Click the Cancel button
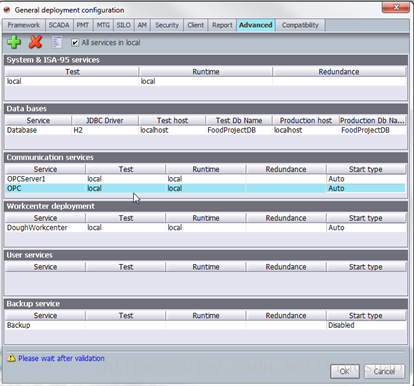The image size is (414, 386). [384, 371]
